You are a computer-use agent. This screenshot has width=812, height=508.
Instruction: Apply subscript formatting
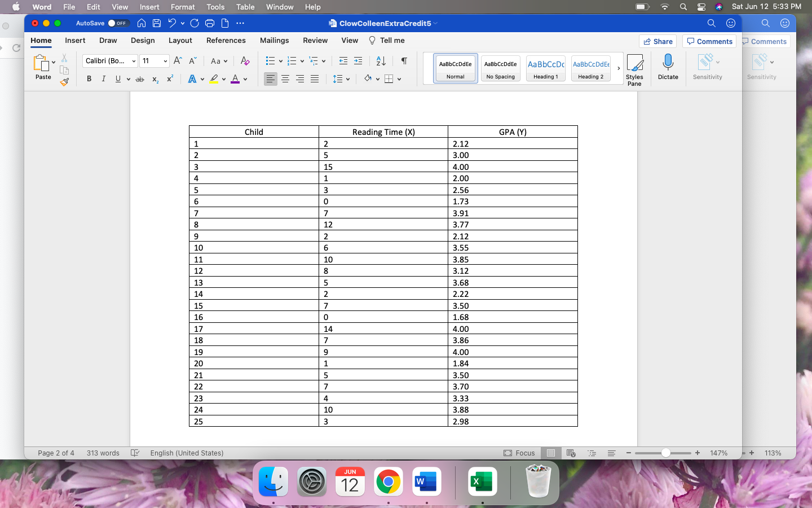coord(155,79)
